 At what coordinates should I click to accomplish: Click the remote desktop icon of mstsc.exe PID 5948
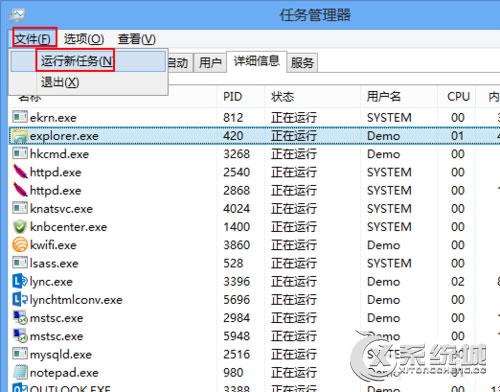tap(20, 336)
